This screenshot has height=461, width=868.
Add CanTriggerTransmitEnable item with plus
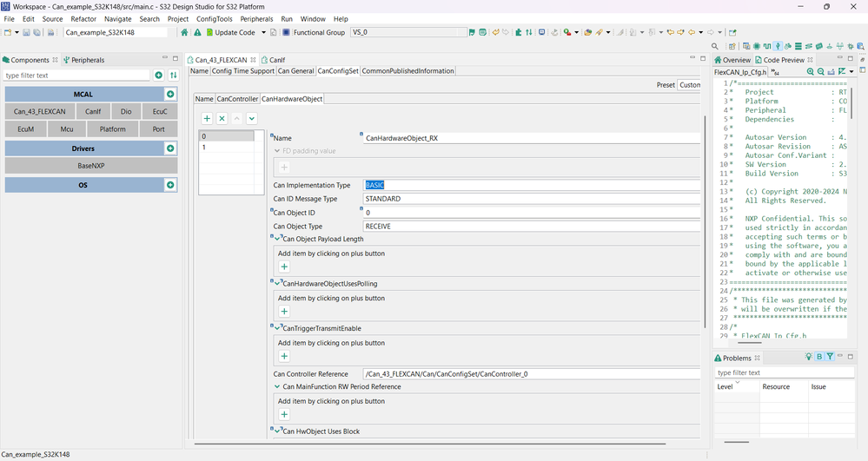pyautogui.click(x=284, y=357)
